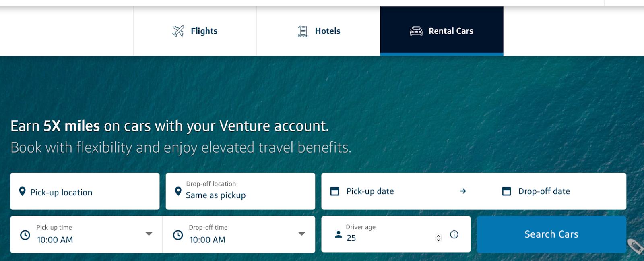Open the Drop-off date field
The width and height of the screenshot is (644, 261).
(544, 191)
